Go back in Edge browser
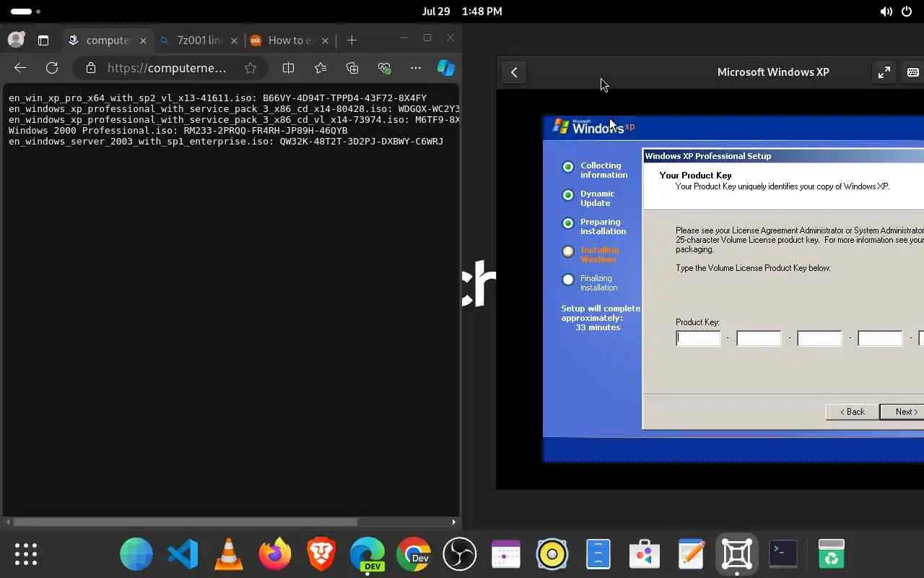Viewport: 924px width, 578px height. coord(20,68)
